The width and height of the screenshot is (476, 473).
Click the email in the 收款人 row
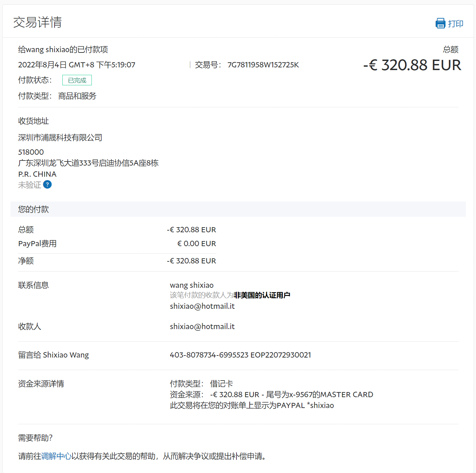202,326
